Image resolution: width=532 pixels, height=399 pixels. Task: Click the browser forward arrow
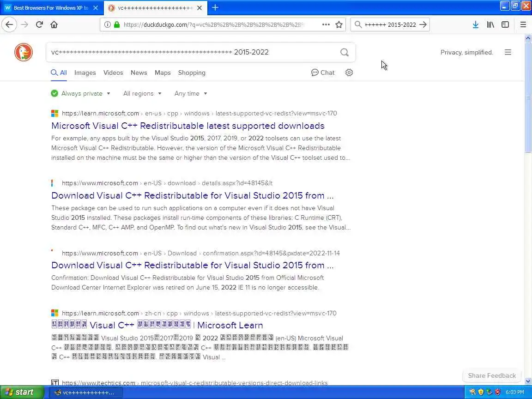coord(24,24)
